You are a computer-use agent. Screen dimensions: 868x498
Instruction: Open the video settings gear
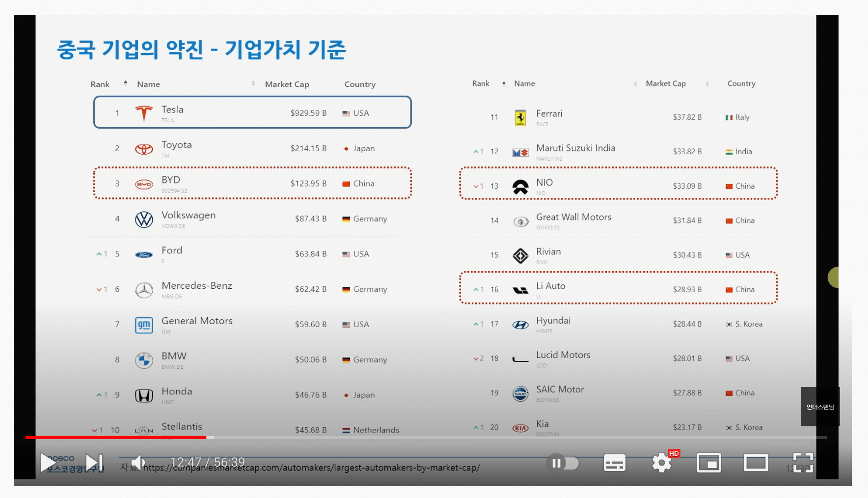(x=662, y=463)
